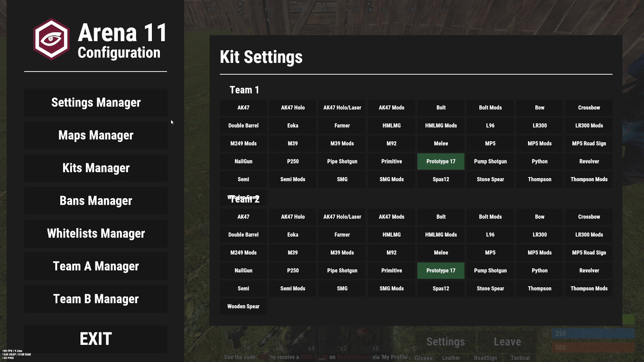
Task: Open the Settings Manager menu
Action: point(96,103)
